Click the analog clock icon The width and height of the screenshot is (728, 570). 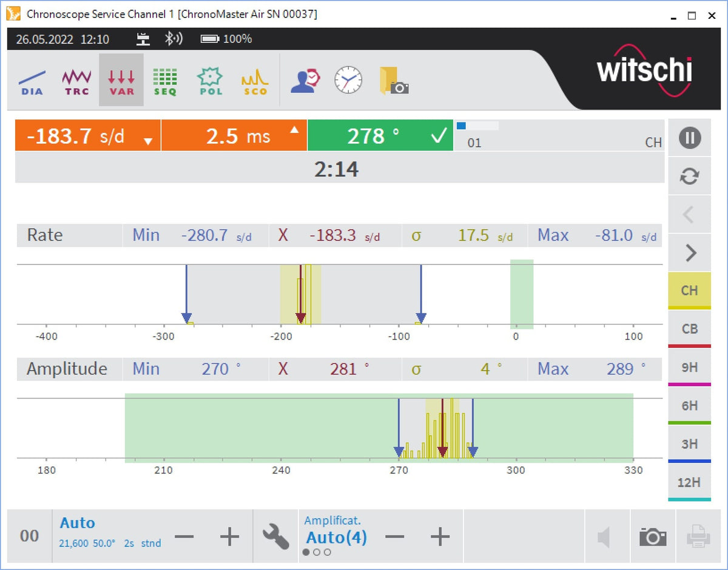(348, 80)
